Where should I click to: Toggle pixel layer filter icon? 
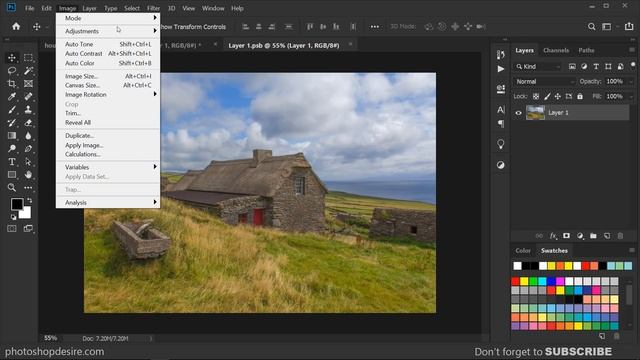(x=572, y=67)
